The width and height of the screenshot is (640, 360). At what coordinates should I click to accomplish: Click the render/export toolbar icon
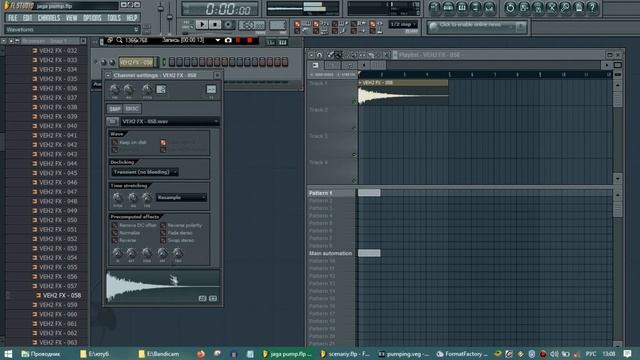click(x=538, y=7)
